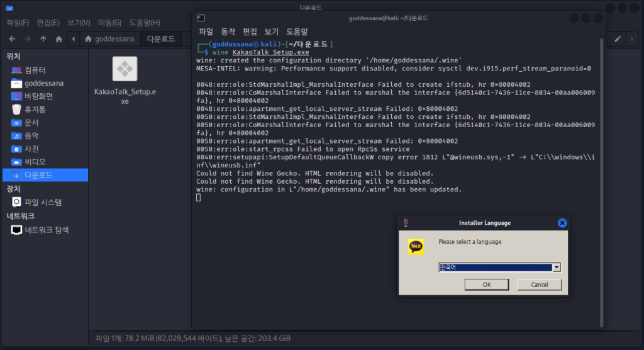This screenshot has width=644, height=350.
Task: Click the home icon in file manager toolbar
Action: 58,39
